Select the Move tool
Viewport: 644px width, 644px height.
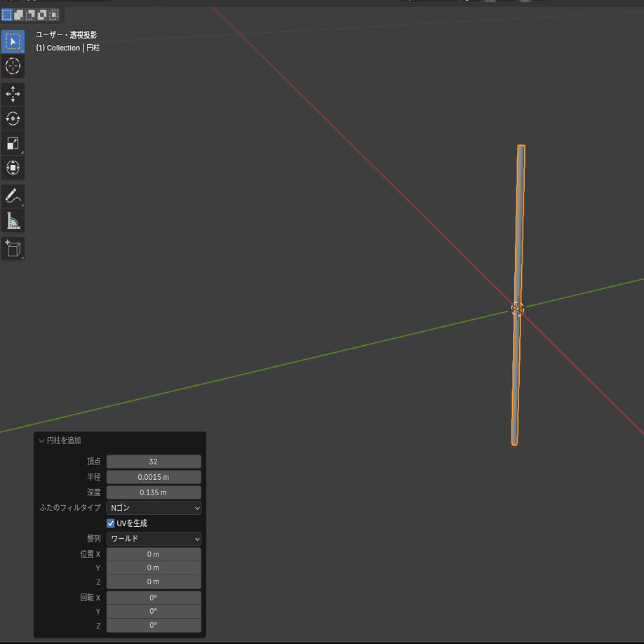pyautogui.click(x=13, y=94)
